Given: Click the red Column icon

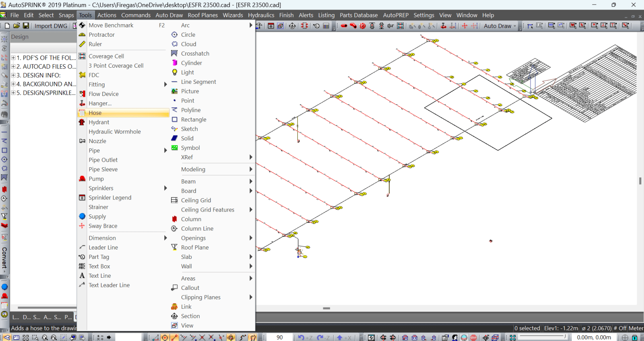Looking at the screenshot, I should tap(175, 219).
